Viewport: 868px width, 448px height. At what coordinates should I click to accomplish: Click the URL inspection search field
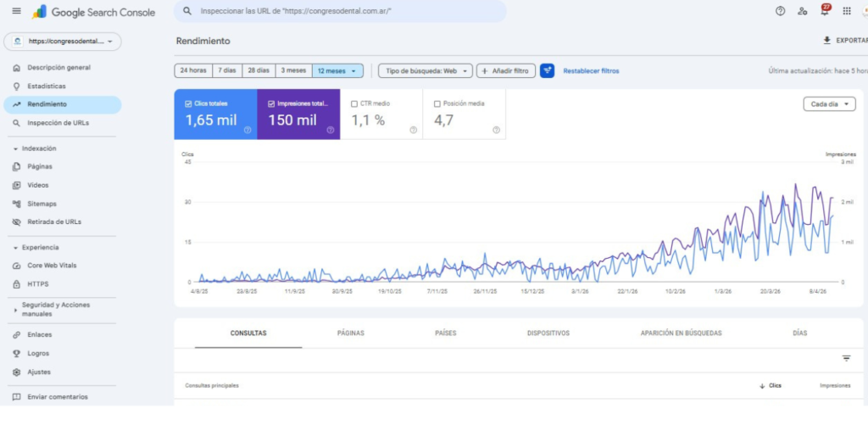click(339, 12)
